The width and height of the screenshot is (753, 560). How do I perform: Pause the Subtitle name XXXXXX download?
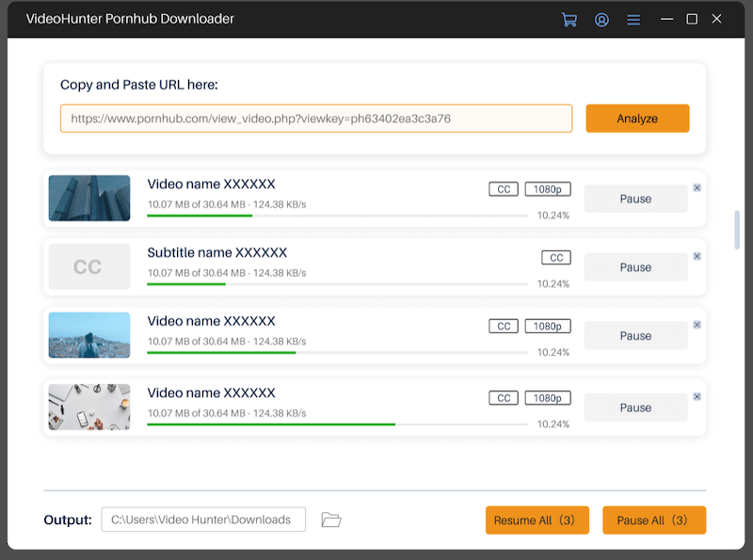click(x=636, y=267)
